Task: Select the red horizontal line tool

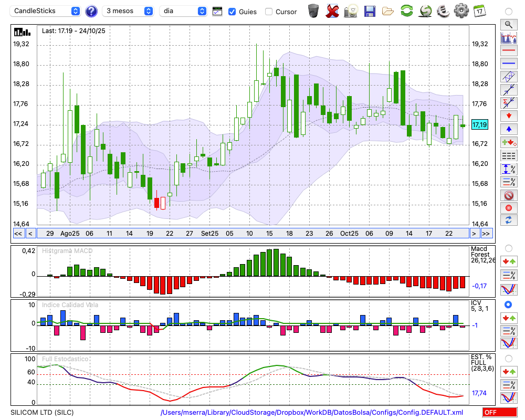Action: (x=508, y=51)
